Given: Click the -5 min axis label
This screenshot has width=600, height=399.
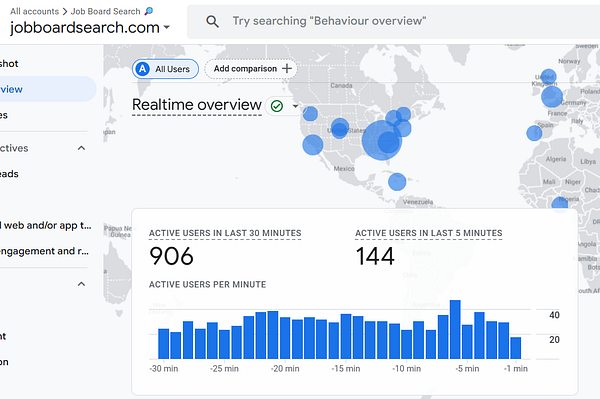Looking at the screenshot, I should (x=467, y=369).
